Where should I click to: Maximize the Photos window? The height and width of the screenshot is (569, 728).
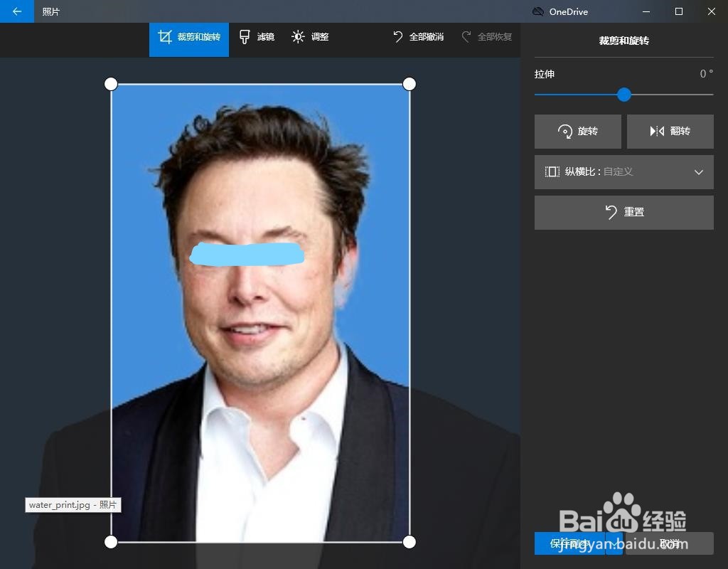click(679, 11)
